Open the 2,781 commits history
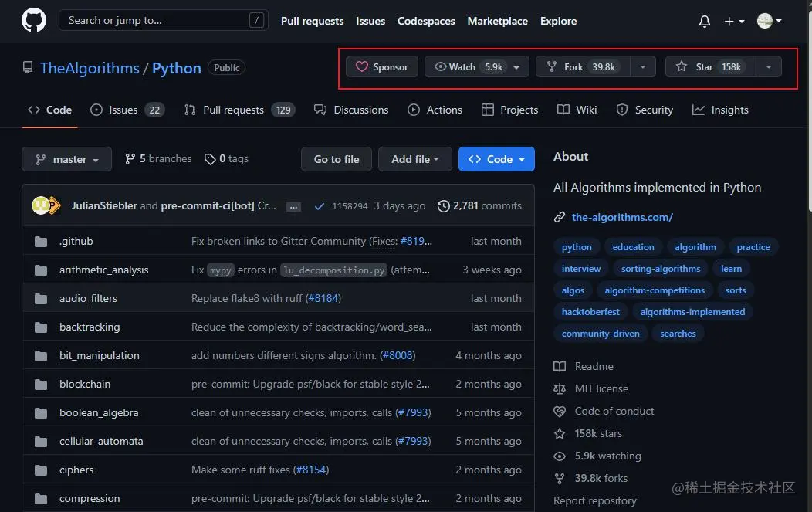Image resolution: width=812 pixels, height=512 pixels. point(479,205)
